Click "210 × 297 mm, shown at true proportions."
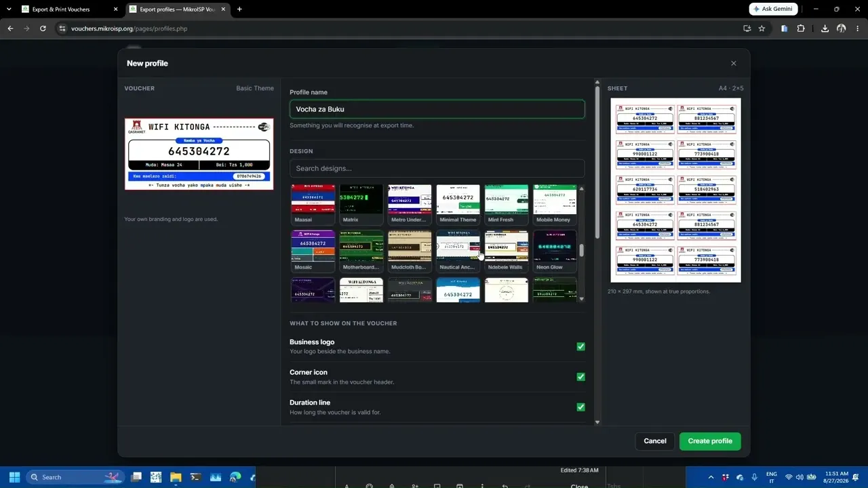The image size is (868, 488). [658, 291]
